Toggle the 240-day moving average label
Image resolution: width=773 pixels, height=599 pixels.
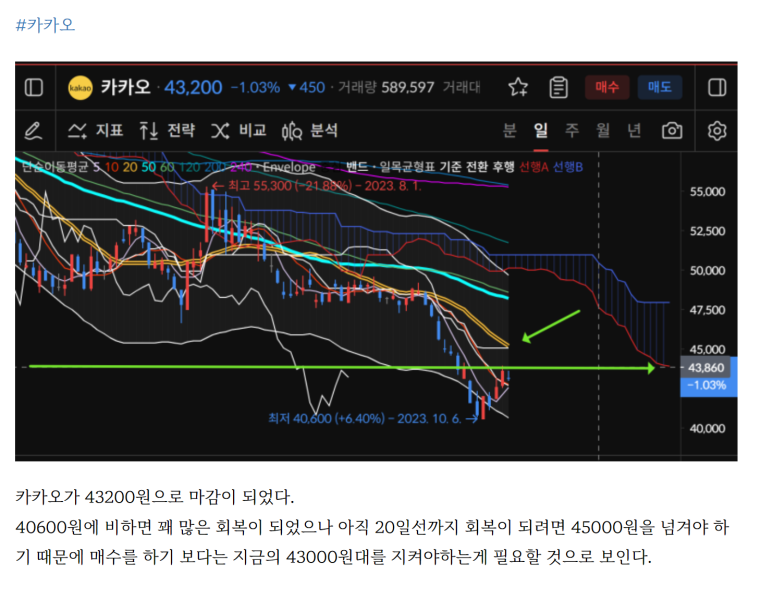tap(241, 167)
